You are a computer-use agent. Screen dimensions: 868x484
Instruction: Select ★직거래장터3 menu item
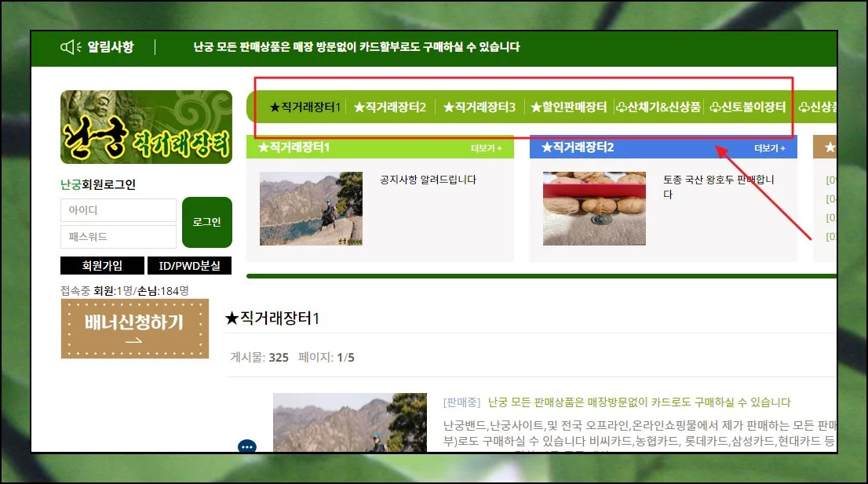click(x=479, y=107)
